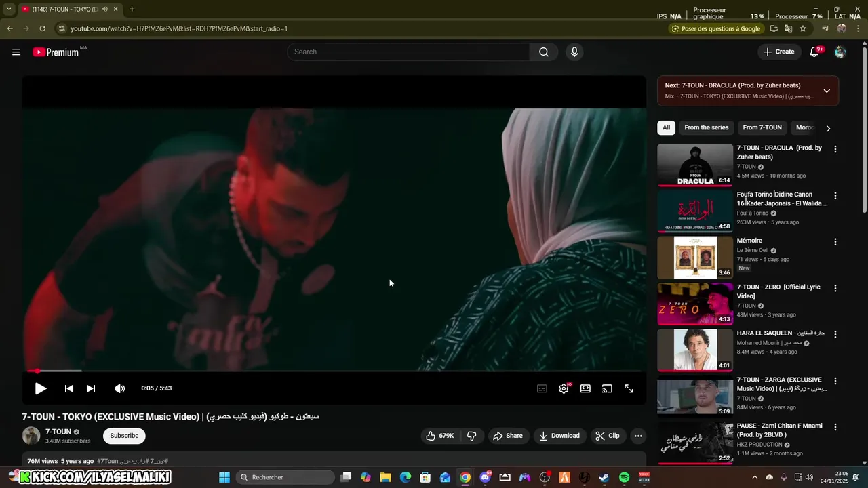Image resolution: width=868 pixels, height=488 pixels.
Task: Open Steam from the taskbar
Action: tap(604, 477)
